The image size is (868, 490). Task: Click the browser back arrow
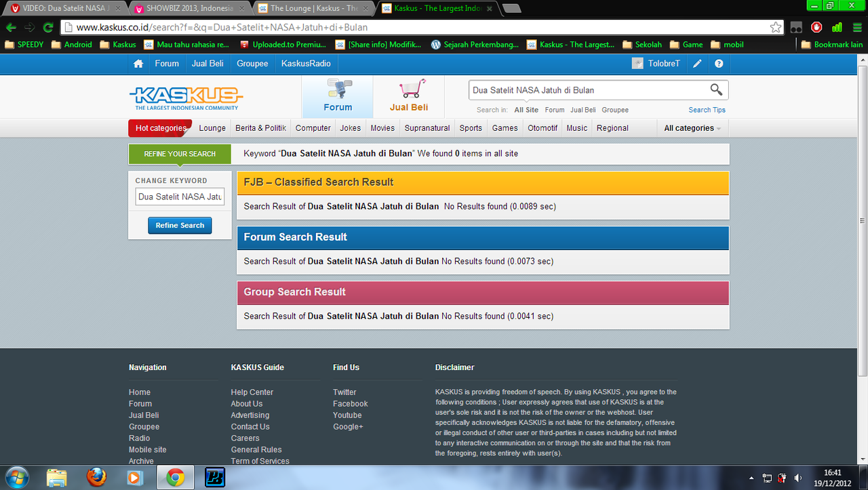click(x=11, y=28)
